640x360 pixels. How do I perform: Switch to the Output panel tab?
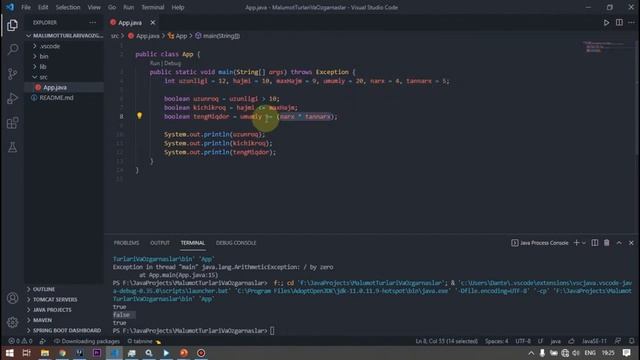[x=160, y=243]
